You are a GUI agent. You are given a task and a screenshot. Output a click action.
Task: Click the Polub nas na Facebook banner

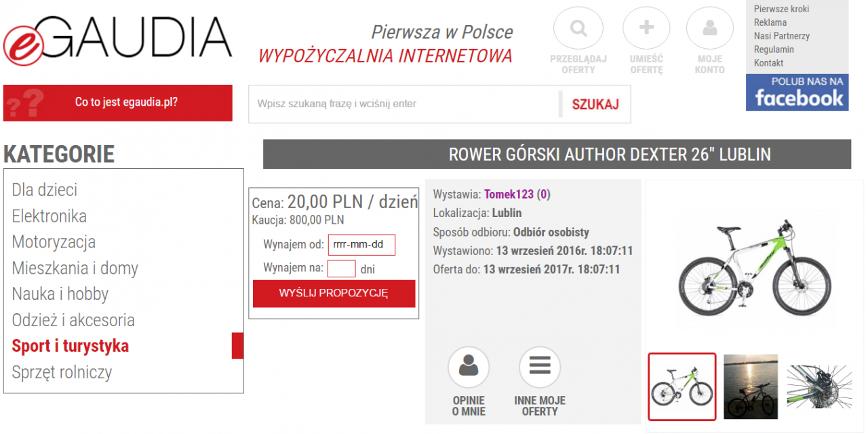(797, 92)
